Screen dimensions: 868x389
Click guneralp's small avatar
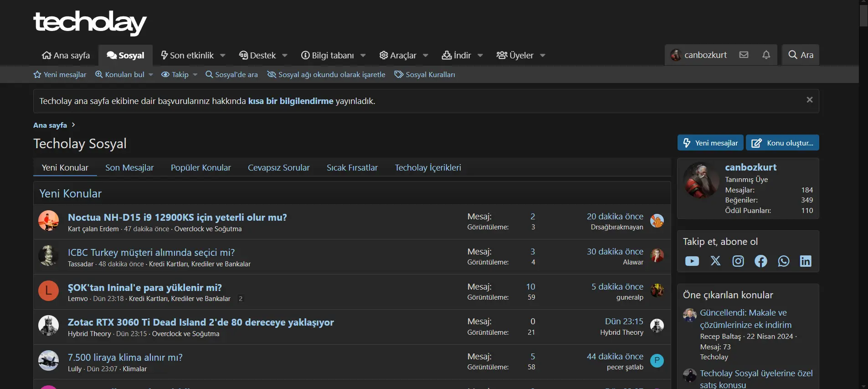pos(657,290)
